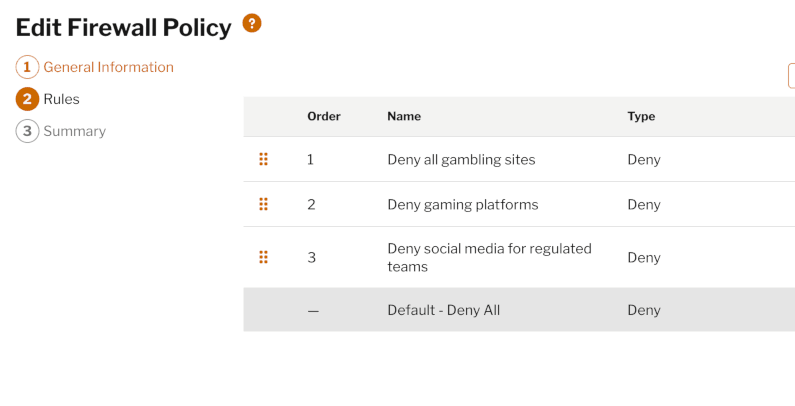Grab drag handle for Deny social media rule
The height and width of the screenshot is (406, 795).
tap(263, 257)
